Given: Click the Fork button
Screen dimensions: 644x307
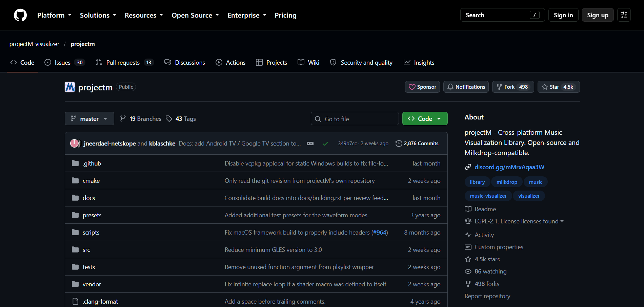Looking at the screenshot, I should pyautogui.click(x=513, y=87).
